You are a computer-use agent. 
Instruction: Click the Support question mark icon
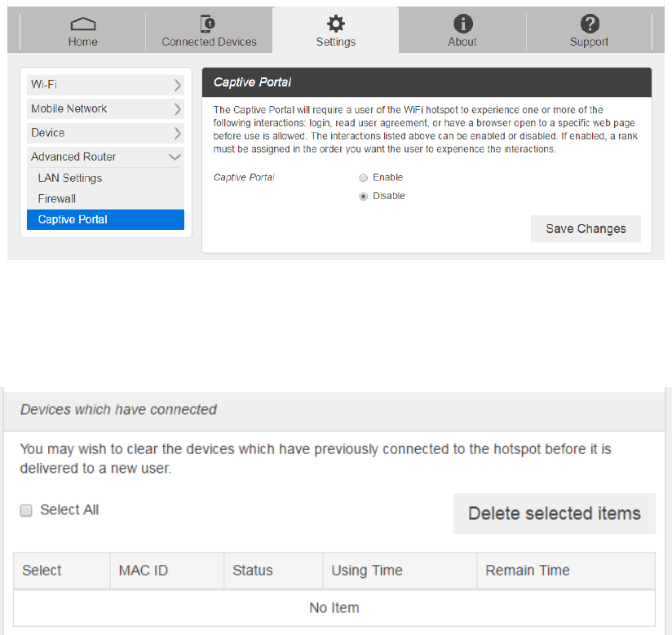pyautogui.click(x=590, y=24)
